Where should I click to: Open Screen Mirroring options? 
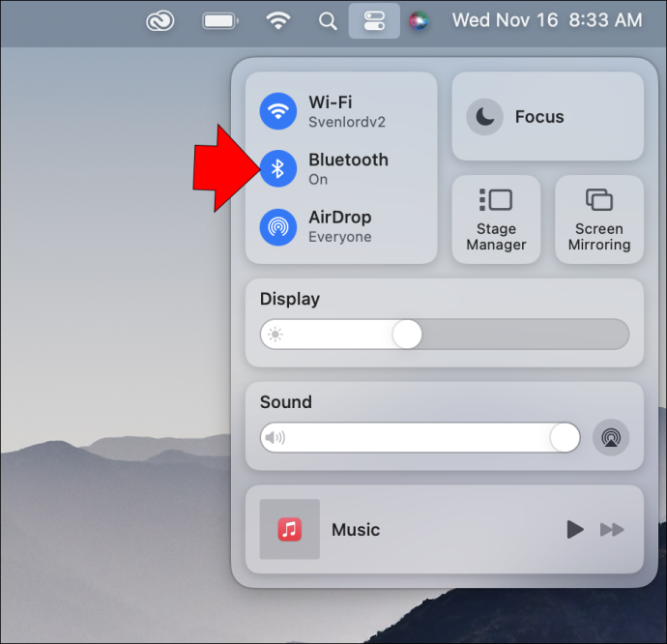tap(599, 220)
